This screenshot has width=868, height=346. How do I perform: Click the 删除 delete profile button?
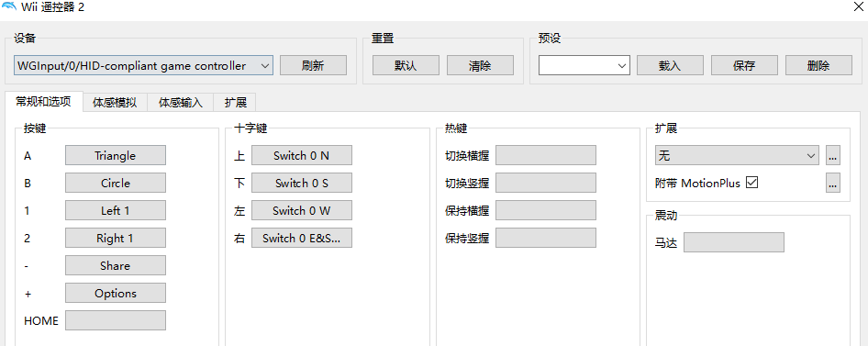(818, 65)
